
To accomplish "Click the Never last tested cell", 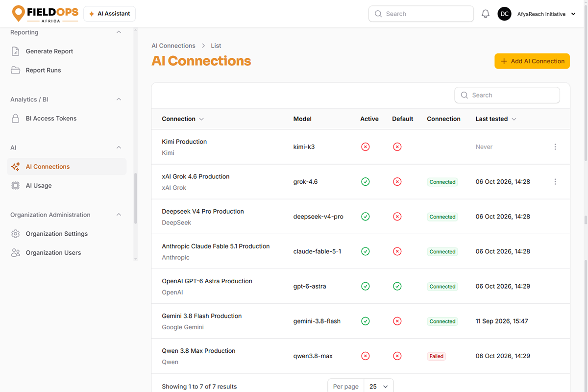I will point(484,147).
